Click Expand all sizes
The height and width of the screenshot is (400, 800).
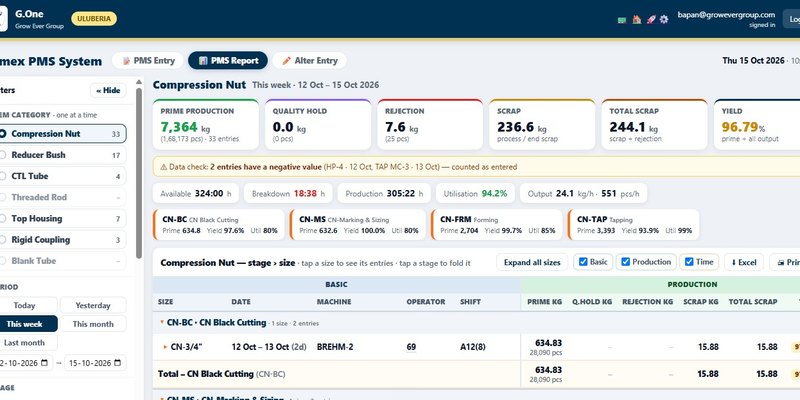(x=532, y=262)
